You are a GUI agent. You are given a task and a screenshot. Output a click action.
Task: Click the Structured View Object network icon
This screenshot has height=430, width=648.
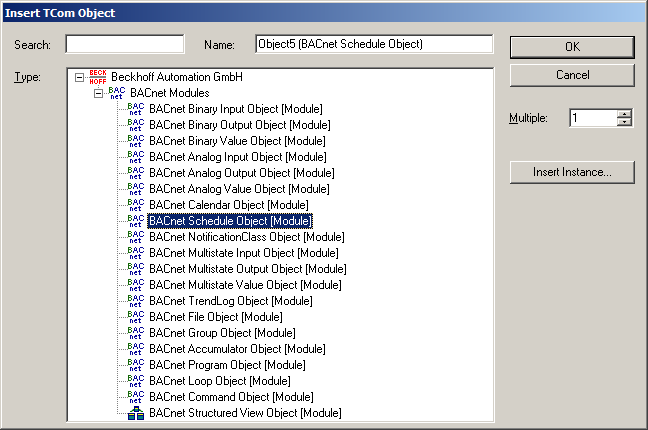tap(136, 413)
